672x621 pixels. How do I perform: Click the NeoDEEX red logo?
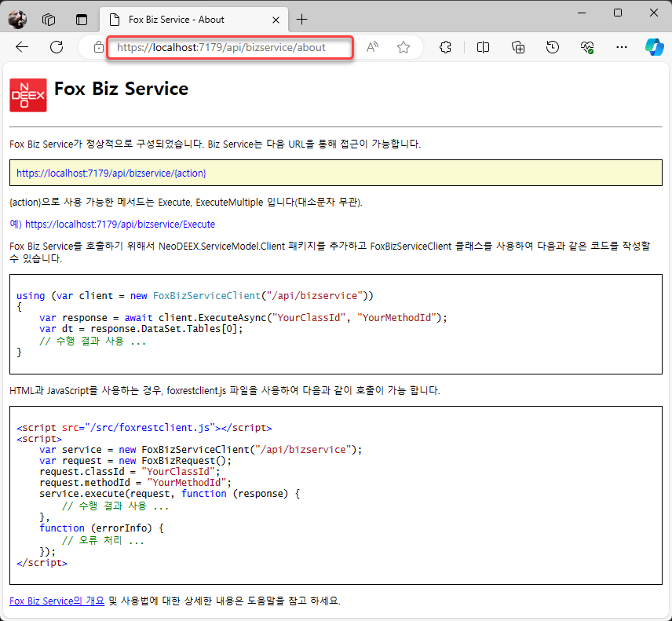[28, 95]
